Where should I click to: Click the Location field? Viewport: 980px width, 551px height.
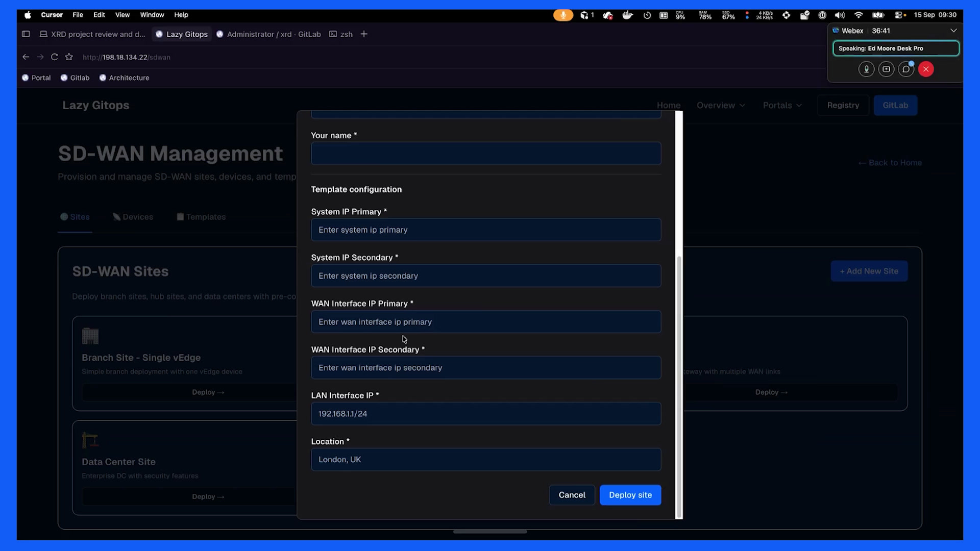coord(486,460)
